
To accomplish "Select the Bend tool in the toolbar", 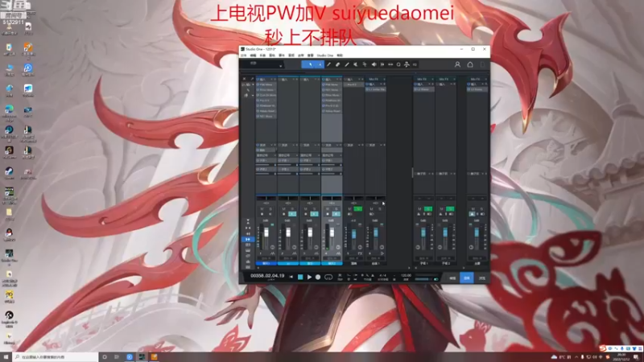I will [365, 64].
